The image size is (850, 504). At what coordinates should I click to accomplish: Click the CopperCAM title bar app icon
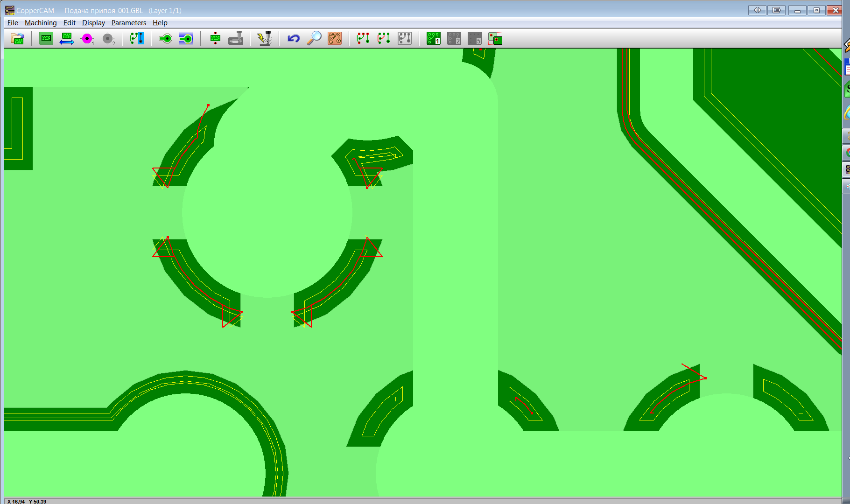click(x=10, y=10)
